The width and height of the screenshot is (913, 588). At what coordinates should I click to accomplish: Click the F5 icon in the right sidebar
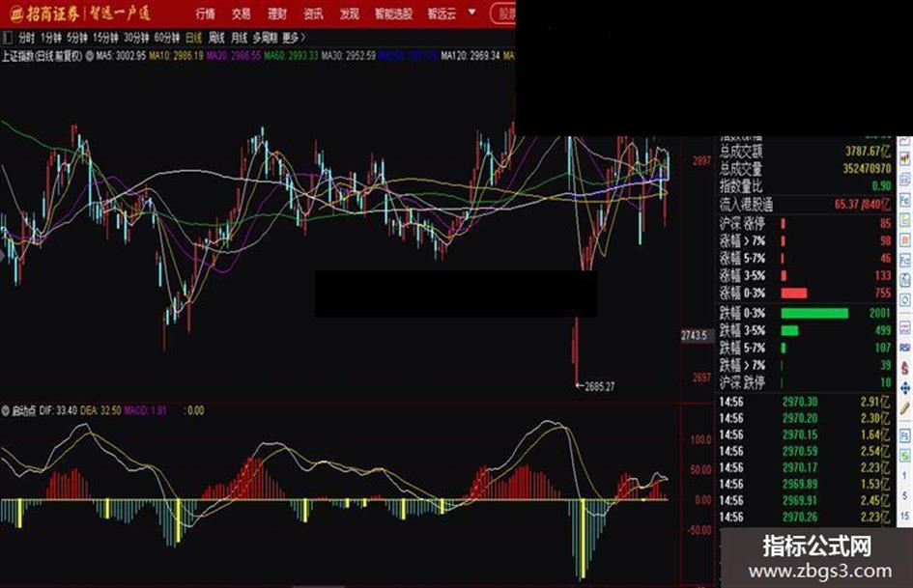[905, 434]
